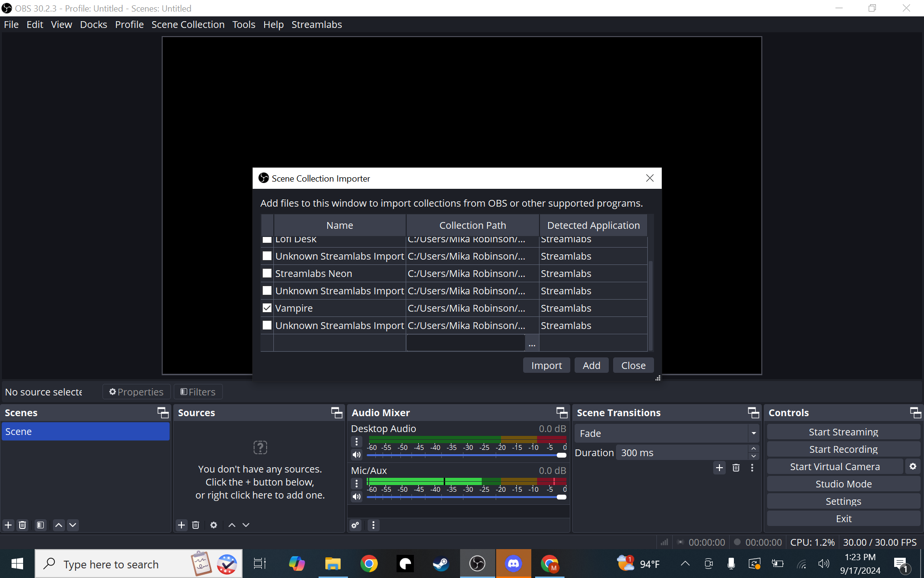Open the Streamlabs menu
The image size is (924, 578).
tap(316, 24)
